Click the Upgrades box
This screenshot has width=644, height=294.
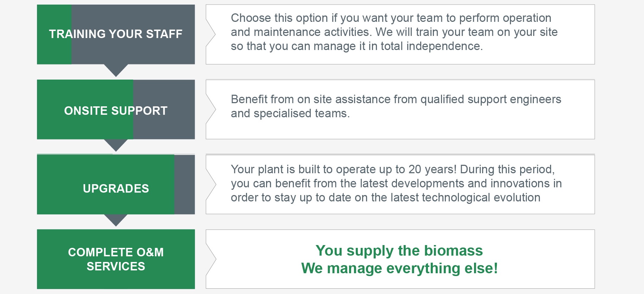point(116,184)
